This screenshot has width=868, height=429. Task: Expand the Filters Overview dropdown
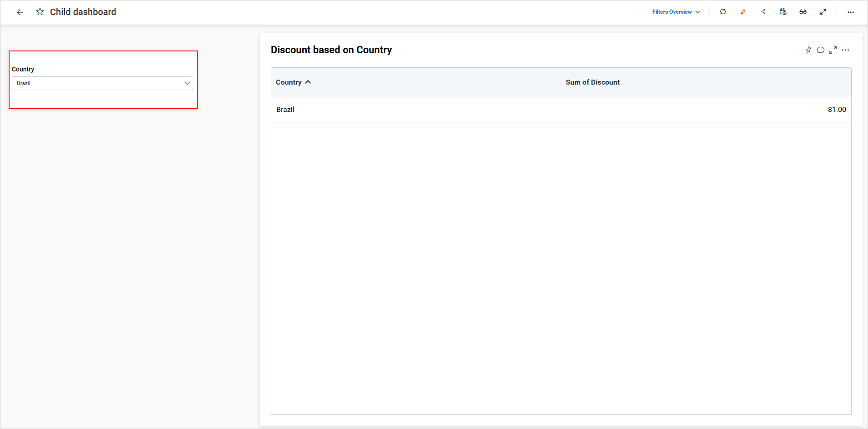675,12
